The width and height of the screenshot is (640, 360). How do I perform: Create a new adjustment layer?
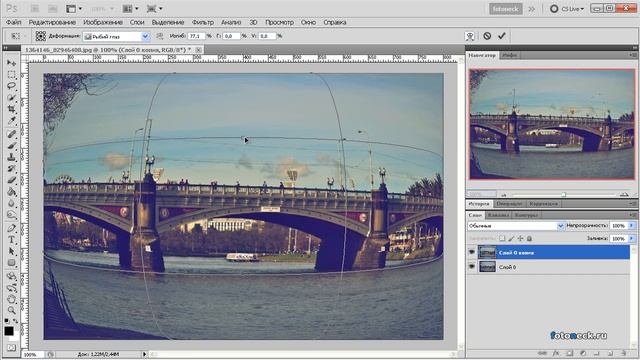click(583, 353)
